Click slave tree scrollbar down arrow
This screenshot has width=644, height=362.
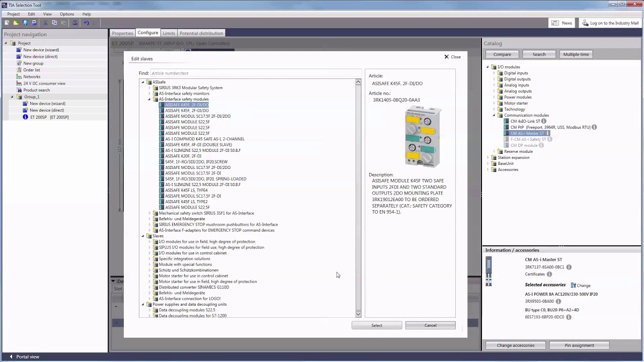358,314
